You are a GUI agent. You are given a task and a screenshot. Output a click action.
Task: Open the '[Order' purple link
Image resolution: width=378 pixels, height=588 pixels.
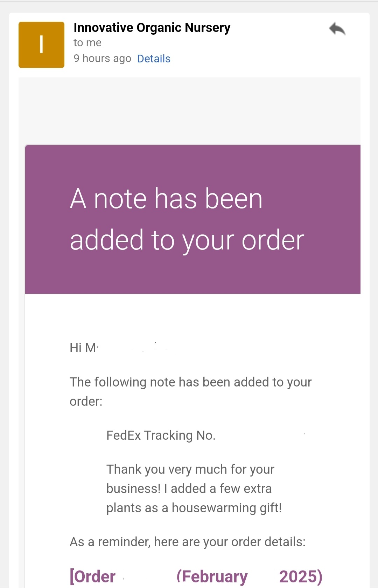(x=93, y=576)
